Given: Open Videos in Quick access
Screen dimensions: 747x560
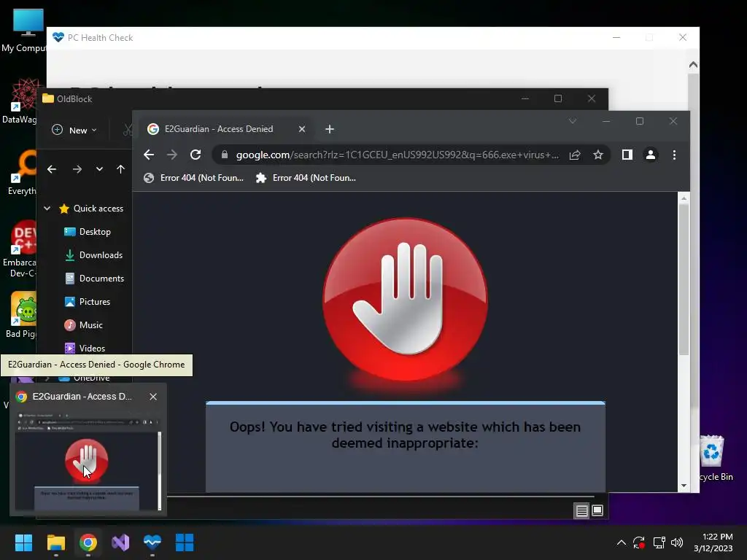Looking at the screenshot, I should 85,348.
